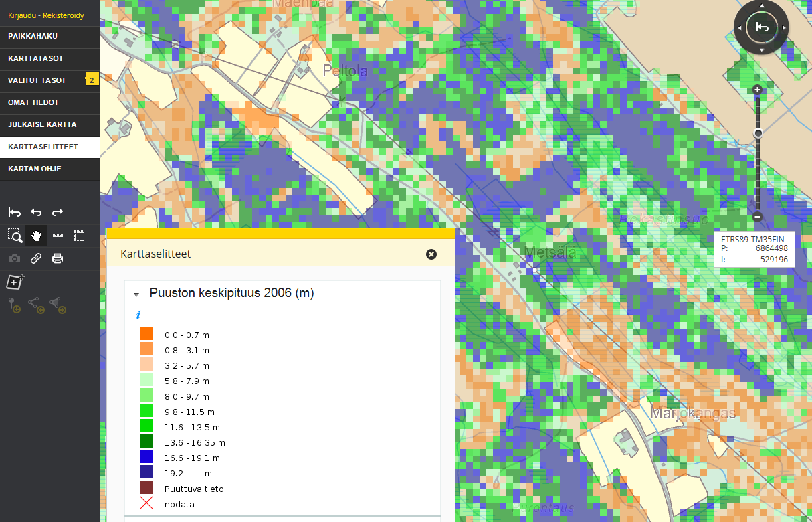
Task: Click the ETRS89-TM35FIN coordinate box
Action: pyautogui.click(x=754, y=248)
